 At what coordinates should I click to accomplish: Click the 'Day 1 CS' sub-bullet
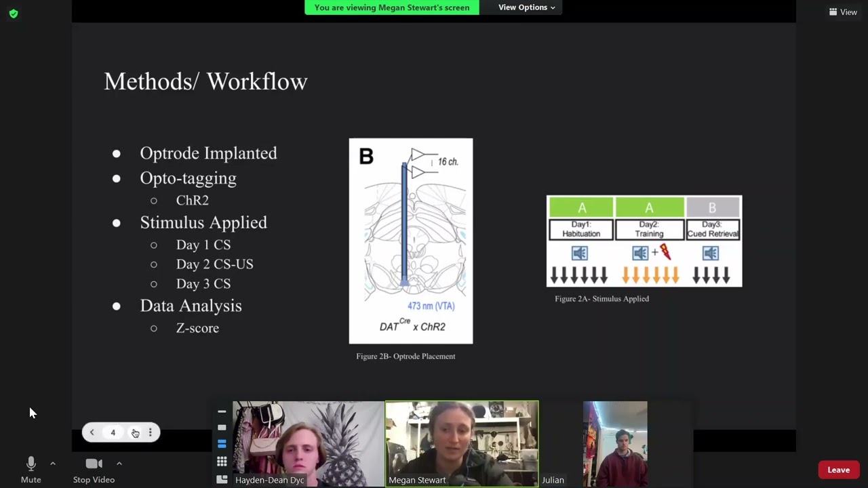click(x=203, y=245)
